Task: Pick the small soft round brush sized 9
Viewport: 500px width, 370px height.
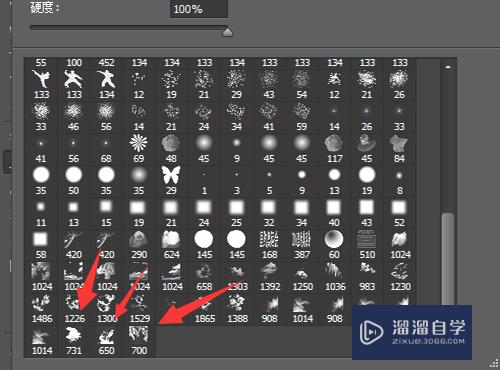Action: 237,143
